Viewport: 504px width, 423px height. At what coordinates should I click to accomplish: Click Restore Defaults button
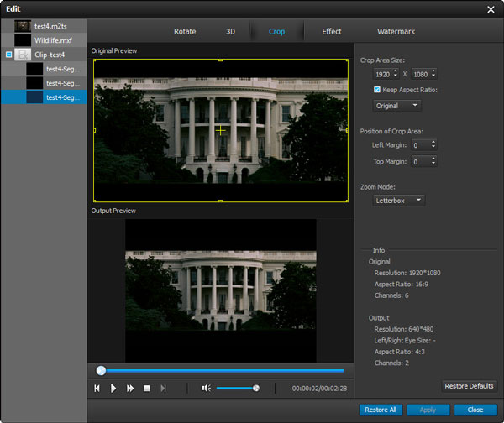(x=469, y=386)
